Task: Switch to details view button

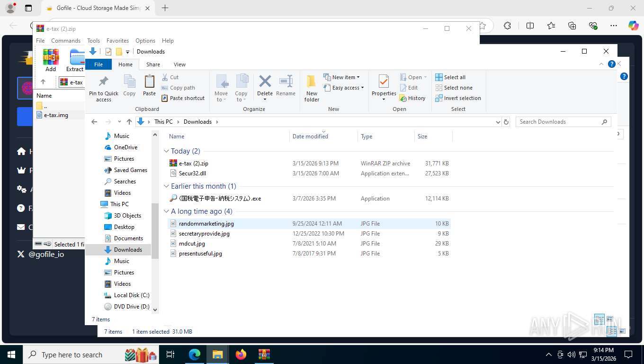Action: (599, 319)
